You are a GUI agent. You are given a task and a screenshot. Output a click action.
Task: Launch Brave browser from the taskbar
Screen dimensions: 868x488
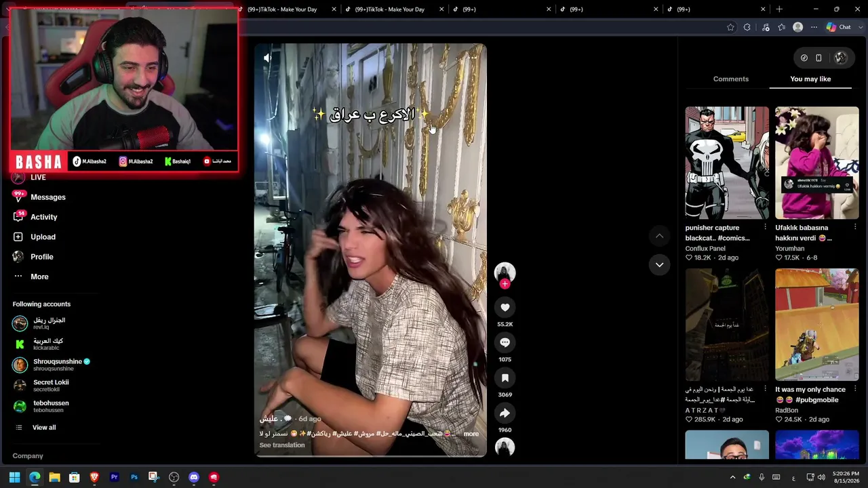tap(94, 477)
